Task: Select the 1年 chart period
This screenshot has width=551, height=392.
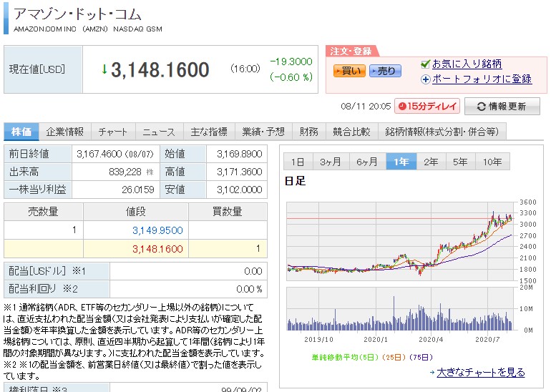Action: [x=401, y=162]
